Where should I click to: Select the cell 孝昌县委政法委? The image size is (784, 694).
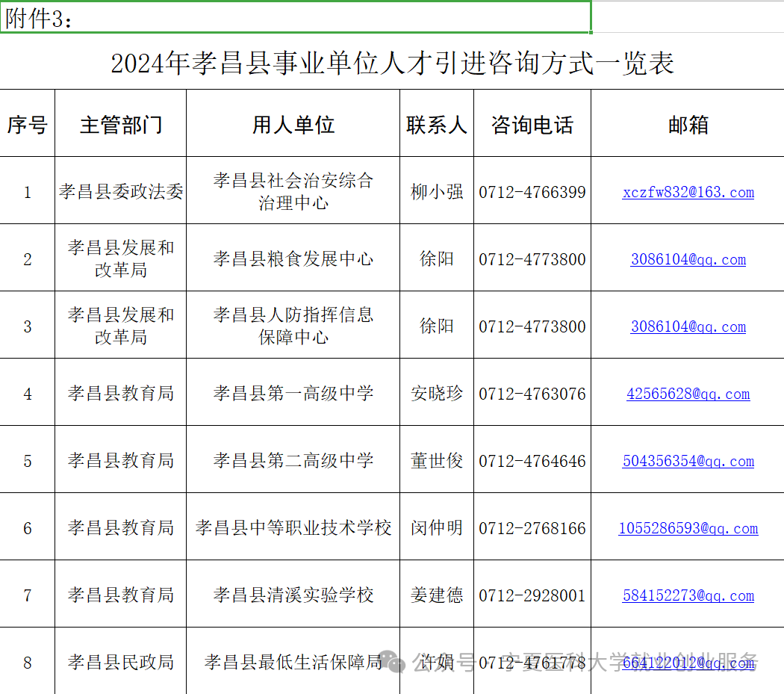coord(120,190)
